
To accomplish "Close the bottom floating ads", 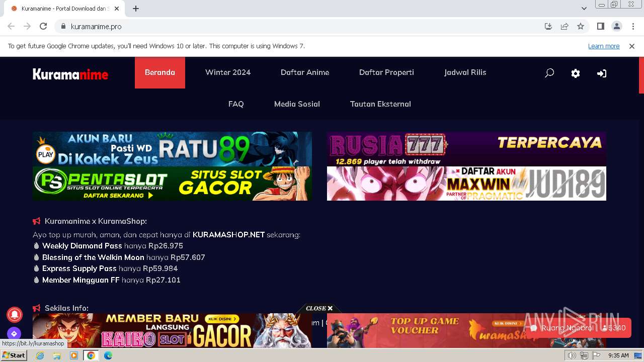I will [x=319, y=308].
